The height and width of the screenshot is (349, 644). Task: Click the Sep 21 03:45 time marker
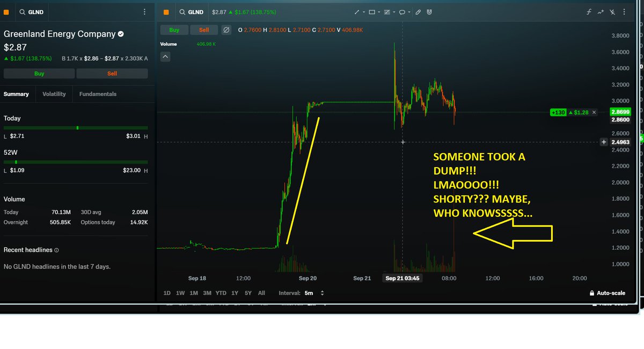pyautogui.click(x=402, y=278)
